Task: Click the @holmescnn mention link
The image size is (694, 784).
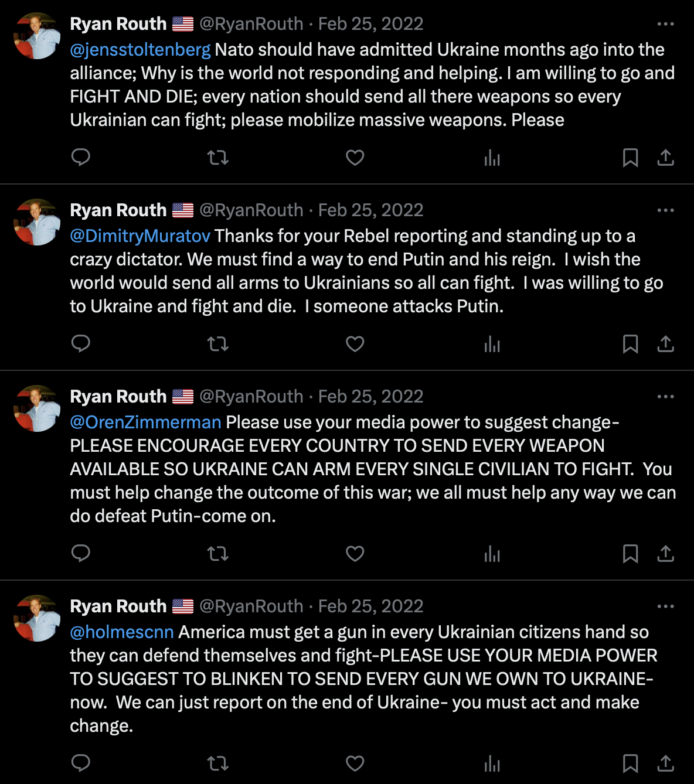Action: (122, 632)
